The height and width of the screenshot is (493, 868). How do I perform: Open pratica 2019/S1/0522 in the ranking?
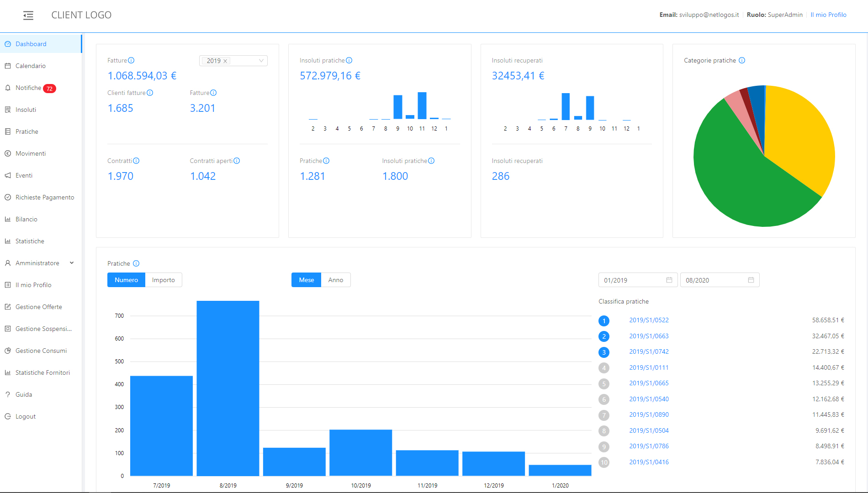649,320
